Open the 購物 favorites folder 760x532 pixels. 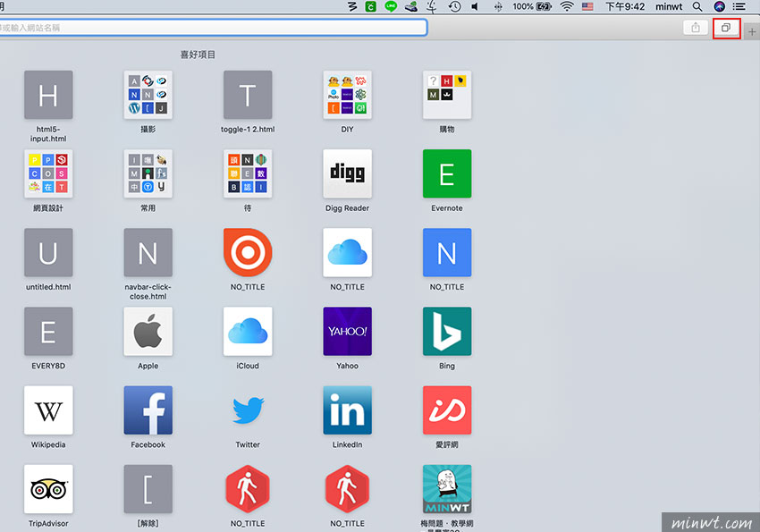[x=447, y=95]
